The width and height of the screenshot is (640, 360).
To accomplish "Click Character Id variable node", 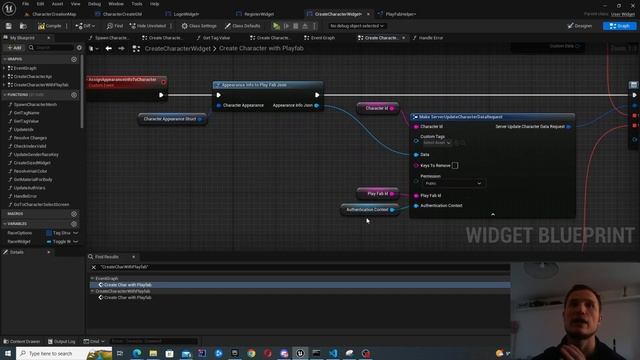I will (378, 109).
